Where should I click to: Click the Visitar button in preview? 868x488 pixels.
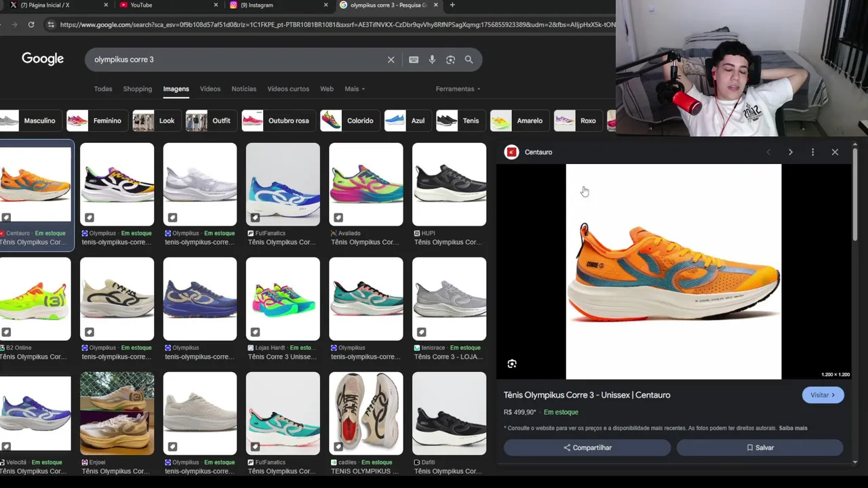(823, 395)
